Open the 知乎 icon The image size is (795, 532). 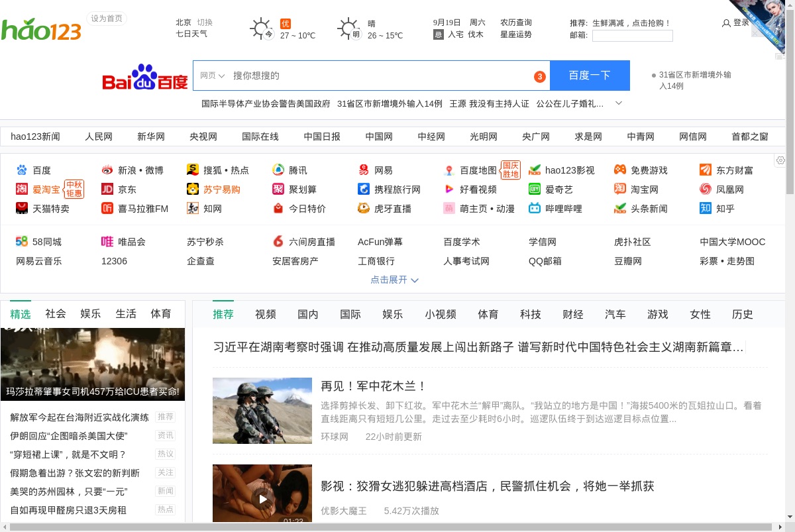click(x=706, y=209)
